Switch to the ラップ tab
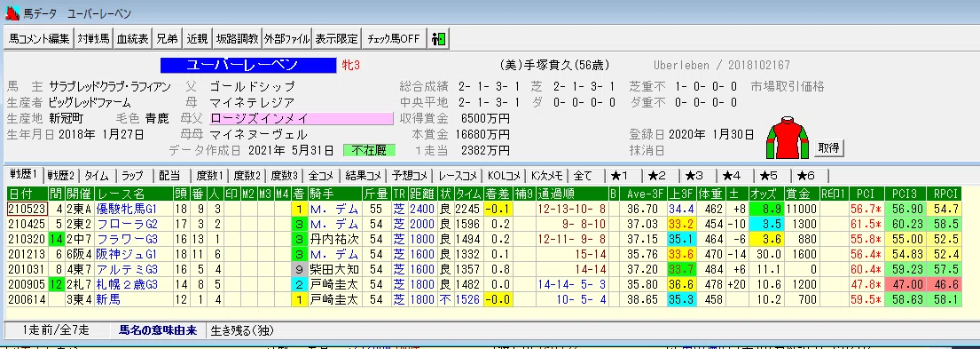Image resolution: width=980 pixels, height=349 pixels. pos(132,176)
